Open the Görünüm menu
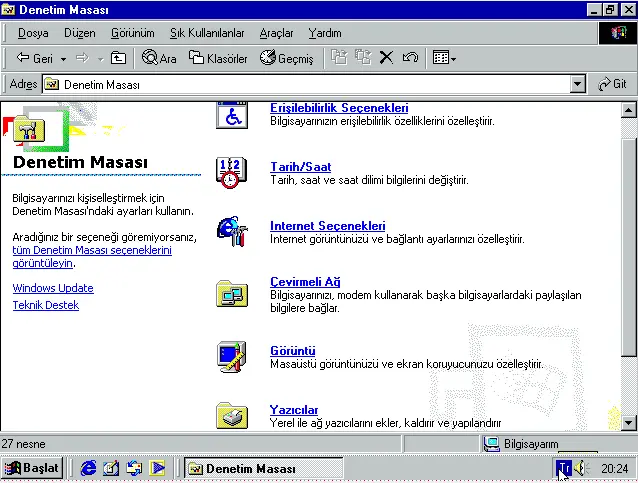This screenshot has width=638, height=483. pos(133,33)
